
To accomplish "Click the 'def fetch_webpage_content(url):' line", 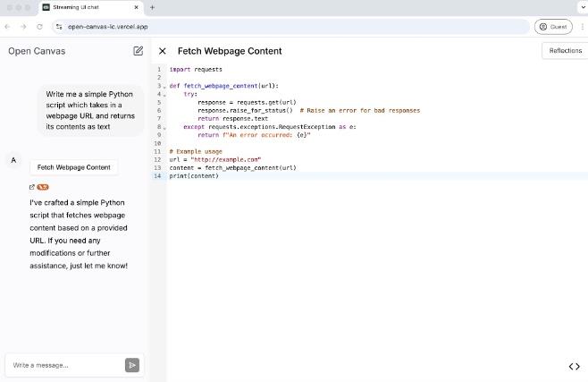I will [224, 86].
